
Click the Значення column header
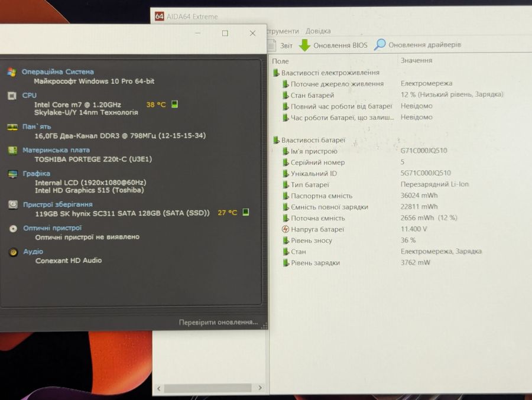(416, 60)
